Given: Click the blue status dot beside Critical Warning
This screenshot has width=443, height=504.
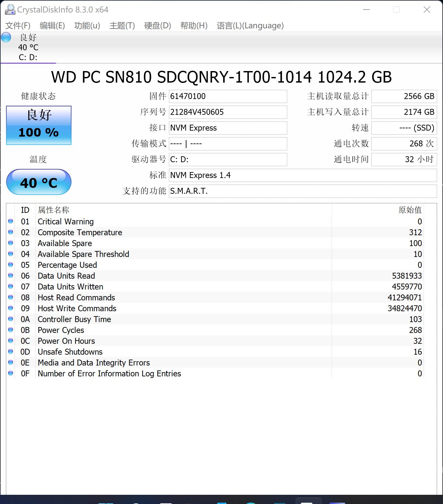Looking at the screenshot, I should pos(11,221).
